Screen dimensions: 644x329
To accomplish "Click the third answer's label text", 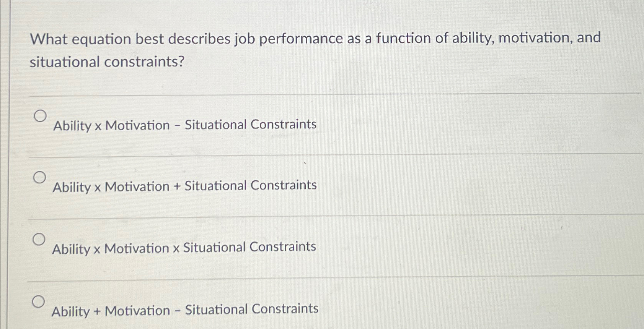I will point(184,248).
